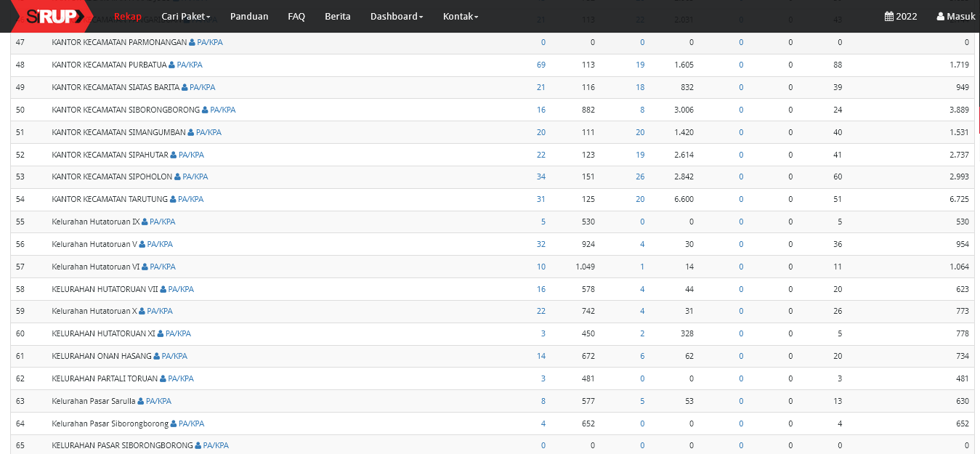Viewport: 980px width, 454px height.
Task: Open the Cari Paket dropdown menu
Action: pyautogui.click(x=185, y=17)
